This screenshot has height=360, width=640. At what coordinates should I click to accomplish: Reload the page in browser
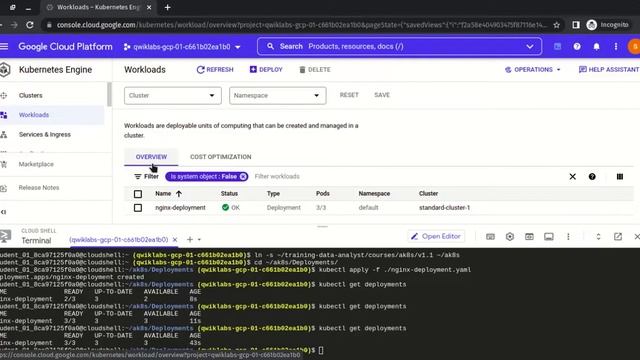pyautogui.click(x=30, y=25)
